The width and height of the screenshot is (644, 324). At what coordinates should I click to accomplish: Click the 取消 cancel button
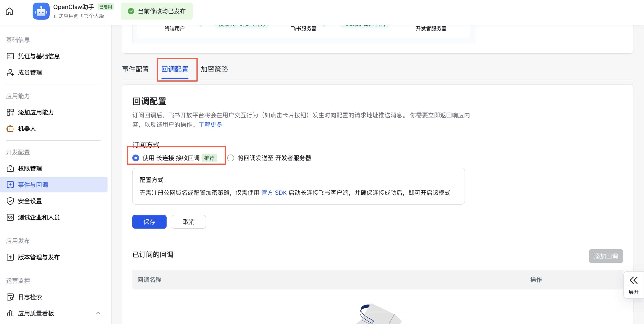pos(188,222)
